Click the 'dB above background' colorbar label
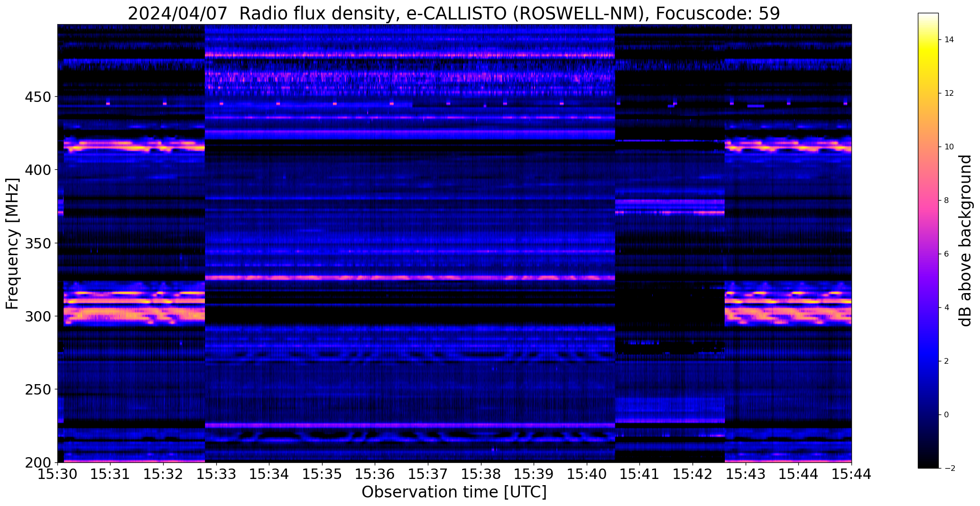 click(965, 240)
